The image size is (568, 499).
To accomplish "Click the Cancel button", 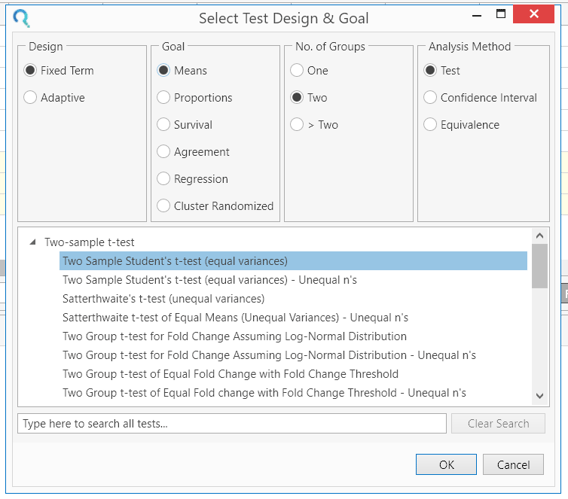I will click(x=513, y=464).
